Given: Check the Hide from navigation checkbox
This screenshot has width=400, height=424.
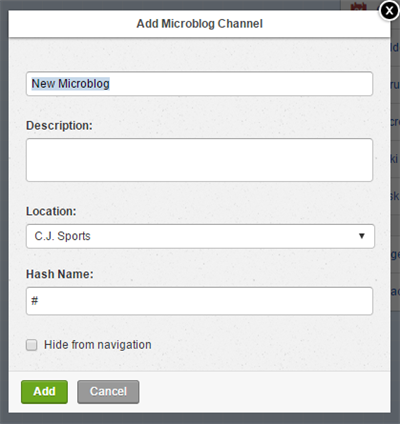Looking at the screenshot, I should click(x=32, y=345).
